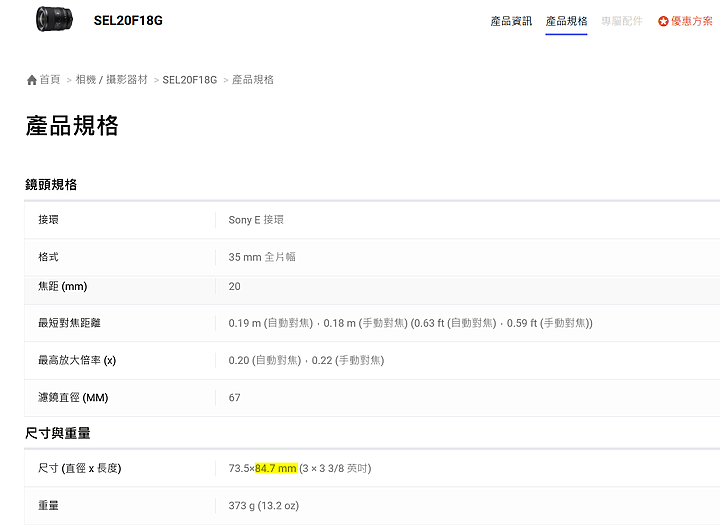Click the 接環 row label
This screenshot has height=530, width=720.
coord(48,220)
